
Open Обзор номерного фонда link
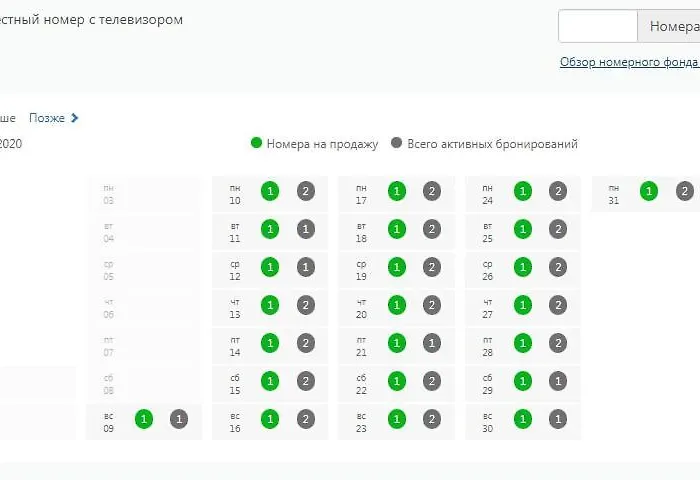click(628, 62)
